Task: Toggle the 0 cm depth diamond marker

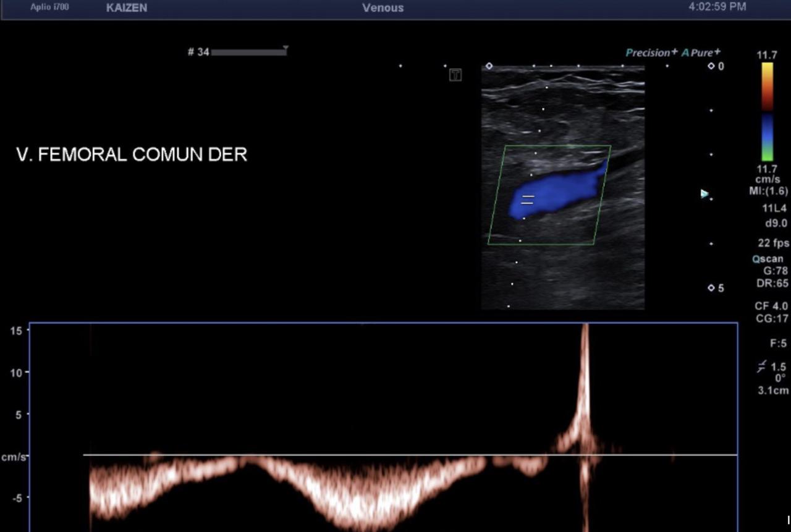Action: (x=712, y=67)
